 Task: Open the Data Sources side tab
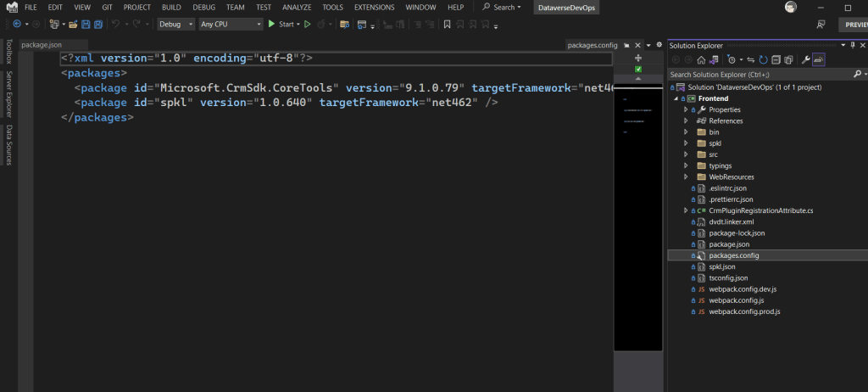point(8,145)
